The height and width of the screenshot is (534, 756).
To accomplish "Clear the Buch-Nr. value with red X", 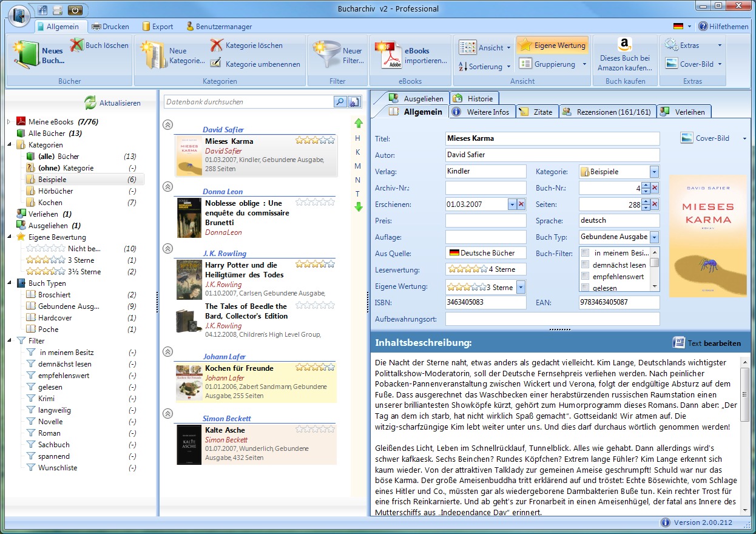I will [x=655, y=188].
